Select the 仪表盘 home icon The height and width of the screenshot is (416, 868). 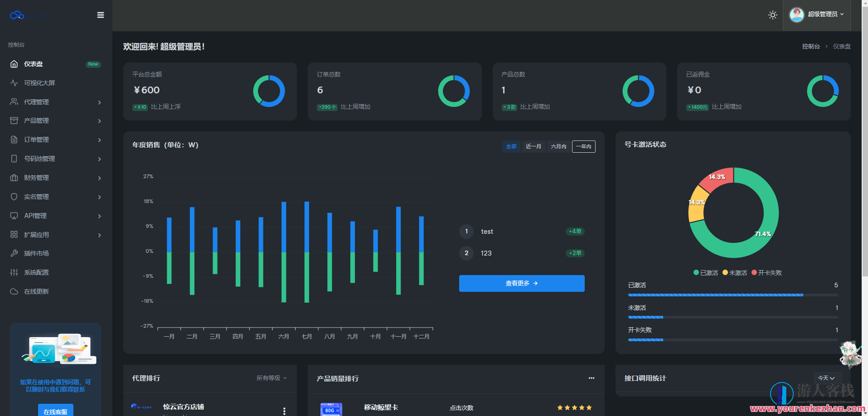pos(14,64)
